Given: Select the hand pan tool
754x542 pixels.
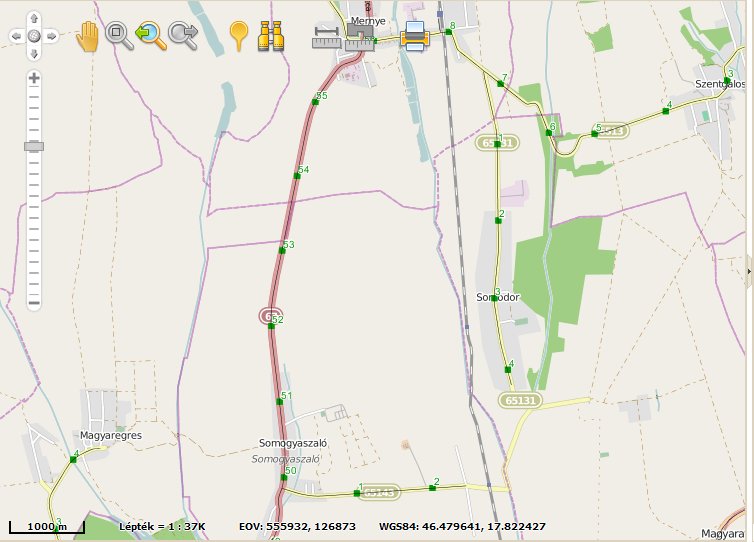Looking at the screenshot, I should click(x=88, y=36).
